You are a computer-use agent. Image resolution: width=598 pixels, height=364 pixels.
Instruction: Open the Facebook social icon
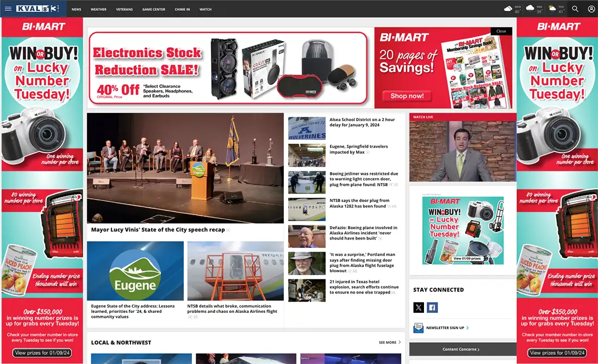tap(432, 307)
